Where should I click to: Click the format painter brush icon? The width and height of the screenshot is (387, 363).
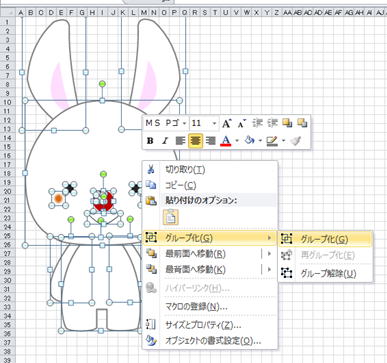coord(296,141)
